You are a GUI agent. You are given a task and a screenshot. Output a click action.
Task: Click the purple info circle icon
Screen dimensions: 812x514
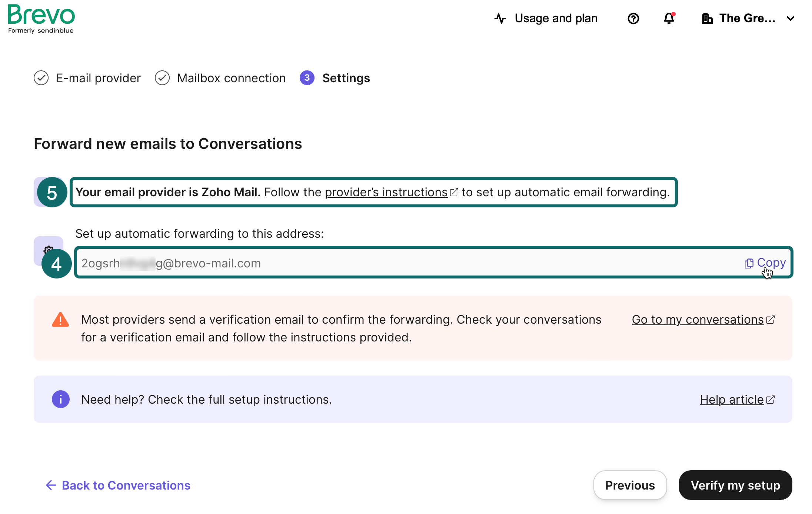click(61, 399)
